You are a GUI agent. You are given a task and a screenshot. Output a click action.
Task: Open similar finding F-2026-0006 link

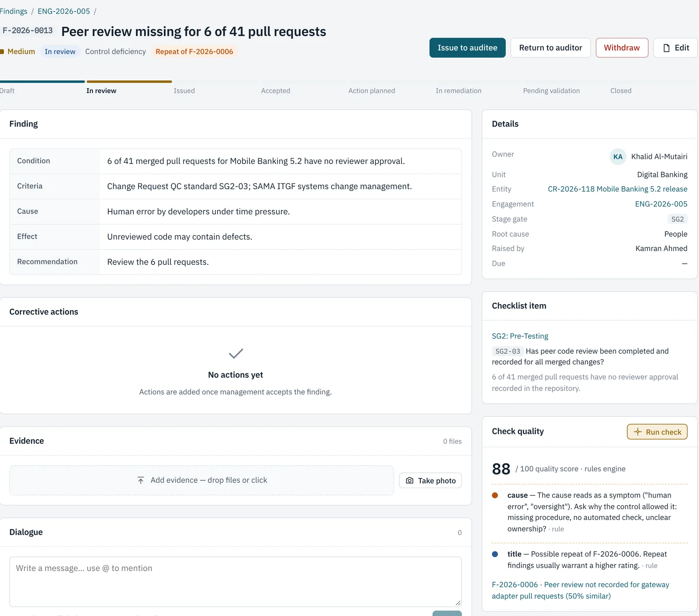click(580, 590)
